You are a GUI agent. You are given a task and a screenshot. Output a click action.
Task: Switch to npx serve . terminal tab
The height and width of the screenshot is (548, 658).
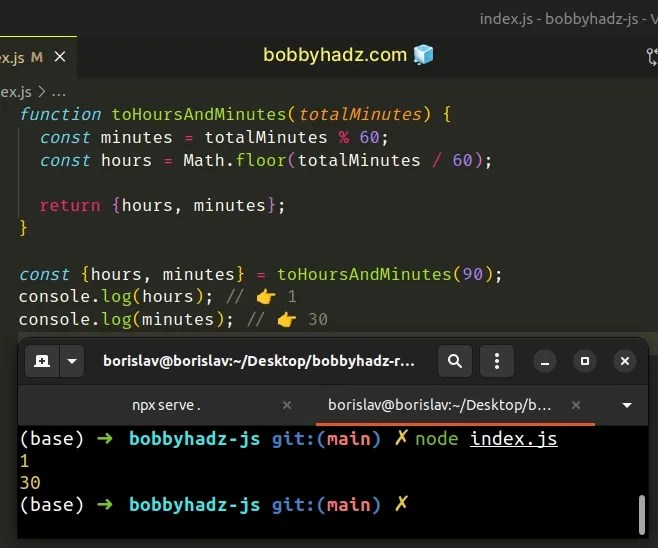click(x=166, y=405)
